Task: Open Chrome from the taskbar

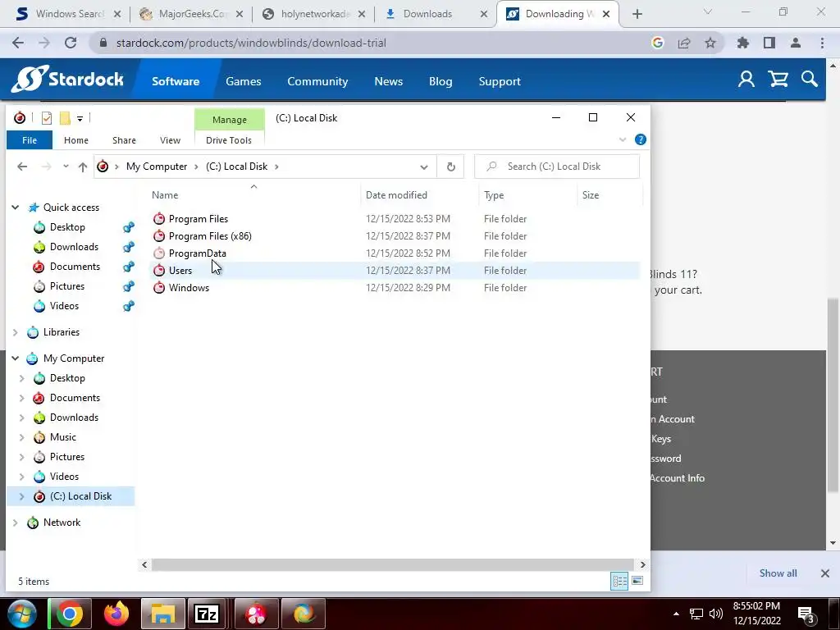Action: tap(70, 614)
